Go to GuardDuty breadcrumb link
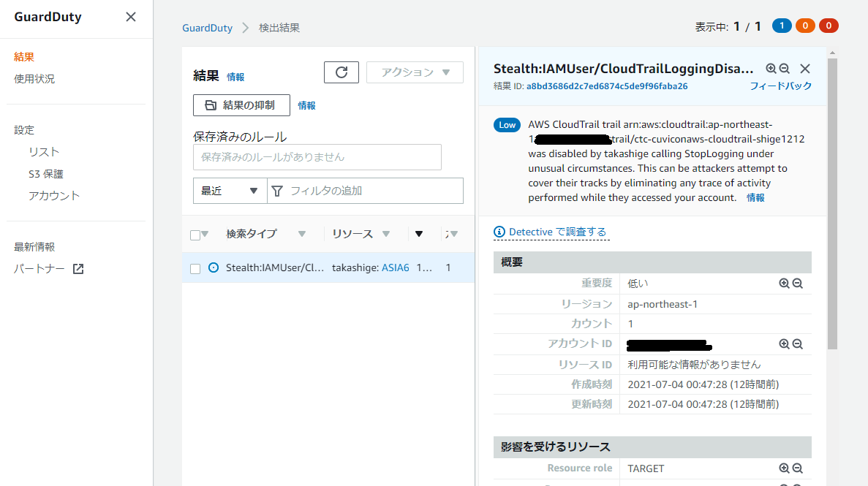The image size is (868, 486). [207, 28]
